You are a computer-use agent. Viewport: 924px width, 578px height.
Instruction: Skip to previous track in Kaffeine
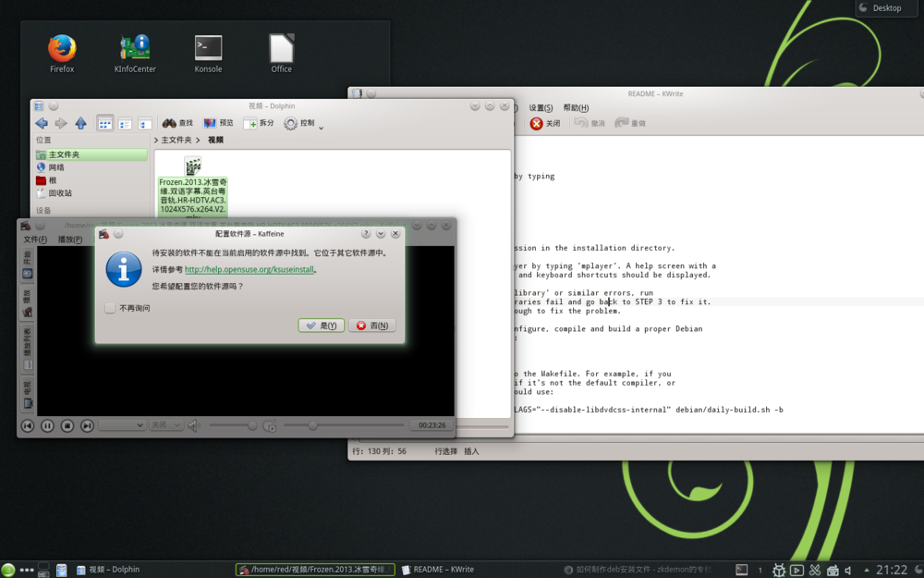(x=28, y=425)
